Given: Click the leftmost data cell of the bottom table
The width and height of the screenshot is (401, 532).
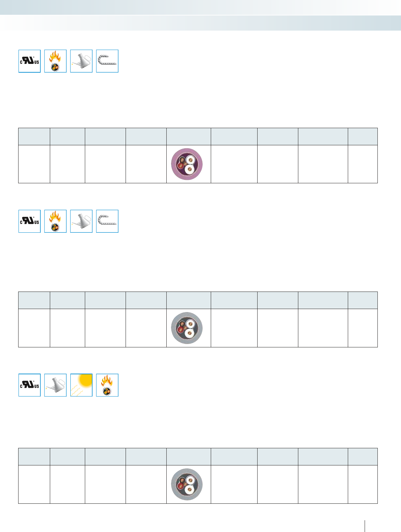Looking at the screenshot, I should pos(34,484).
